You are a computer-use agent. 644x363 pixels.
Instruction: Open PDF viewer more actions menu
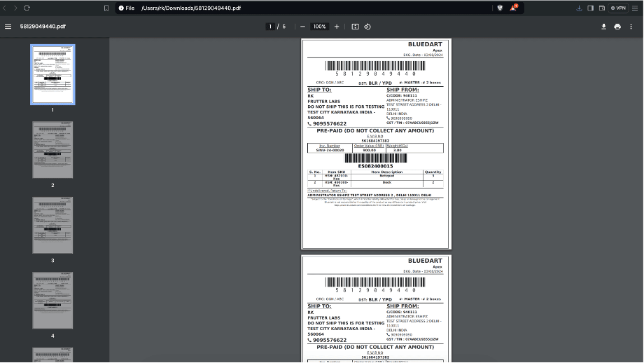tap(631, 27)
